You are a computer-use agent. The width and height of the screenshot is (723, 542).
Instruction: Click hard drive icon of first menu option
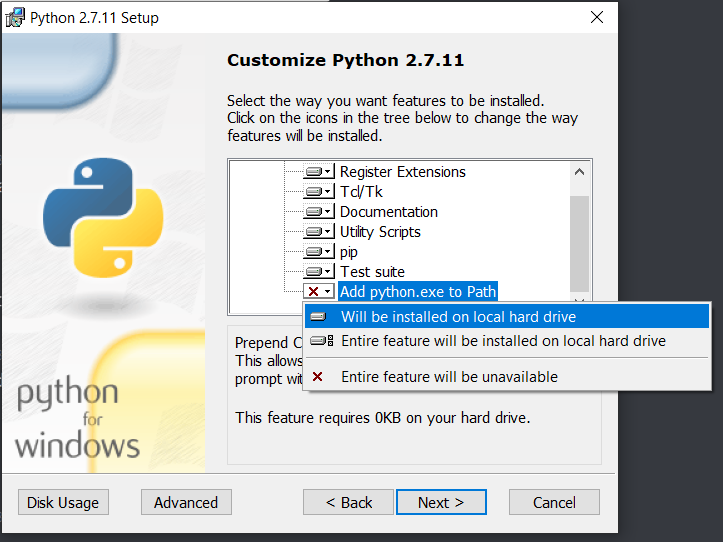pos(318,317)
